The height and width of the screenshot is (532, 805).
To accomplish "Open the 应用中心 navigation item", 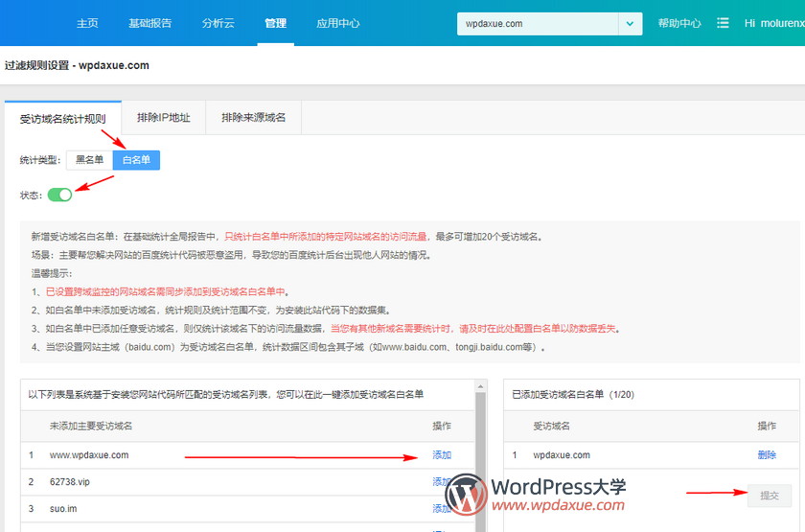I will click(x=337, y=23).
